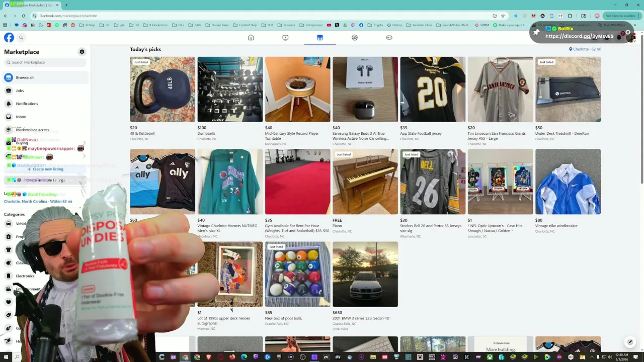
Task: Click browser back arrow
Action: [x=6, y=16]
